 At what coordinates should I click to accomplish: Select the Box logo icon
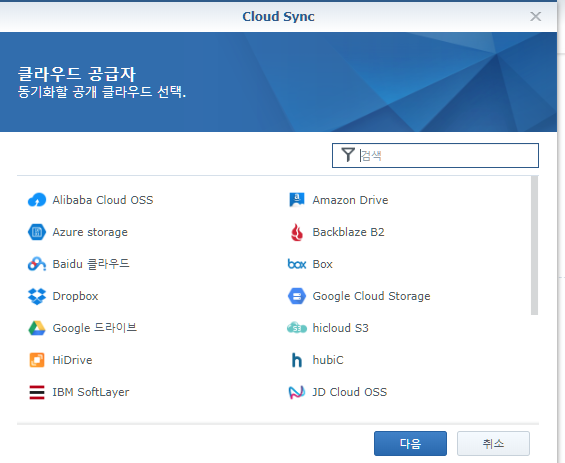tap(297, 264)
